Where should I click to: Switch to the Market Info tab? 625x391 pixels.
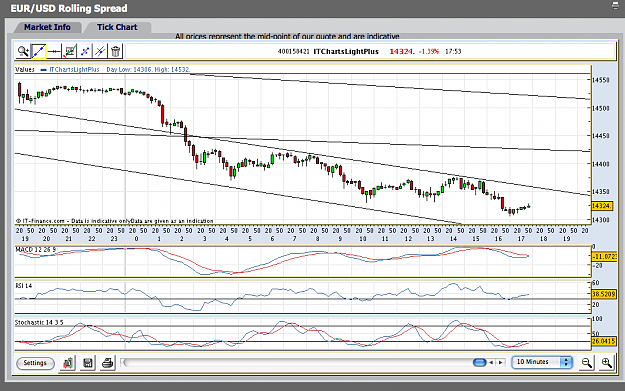tap(47, 27)
